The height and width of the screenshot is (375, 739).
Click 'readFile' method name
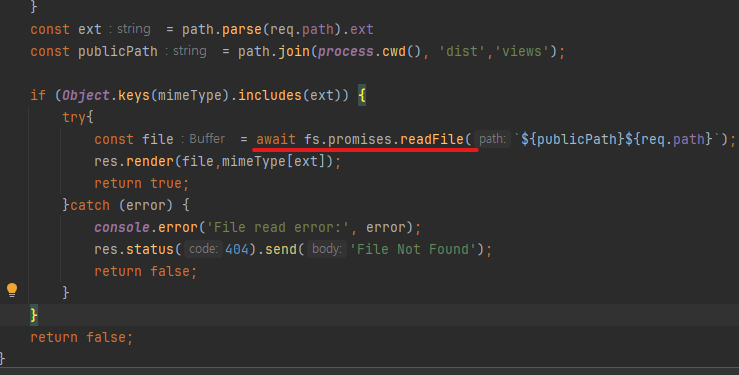432,139
